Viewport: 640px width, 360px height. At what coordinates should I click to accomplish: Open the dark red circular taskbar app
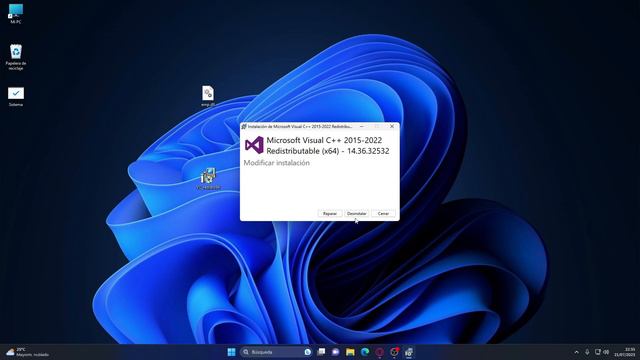[x=380, y=352]
